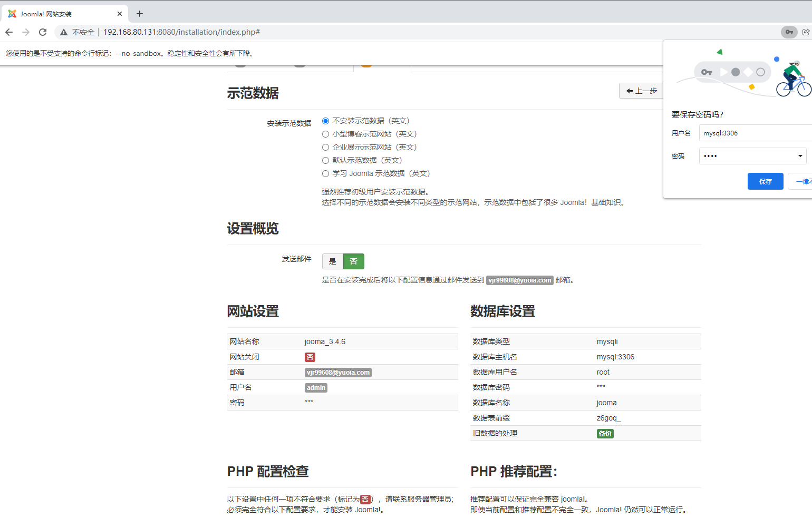Click the username field showing mysql:3306
812x518 pixels.
[756, 133]
